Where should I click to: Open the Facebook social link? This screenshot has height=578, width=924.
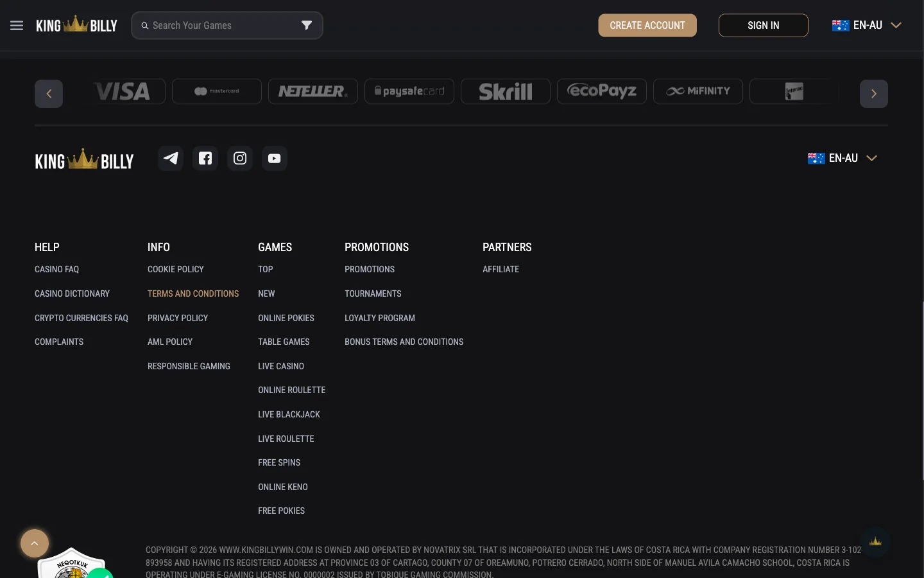coord(205,158)
